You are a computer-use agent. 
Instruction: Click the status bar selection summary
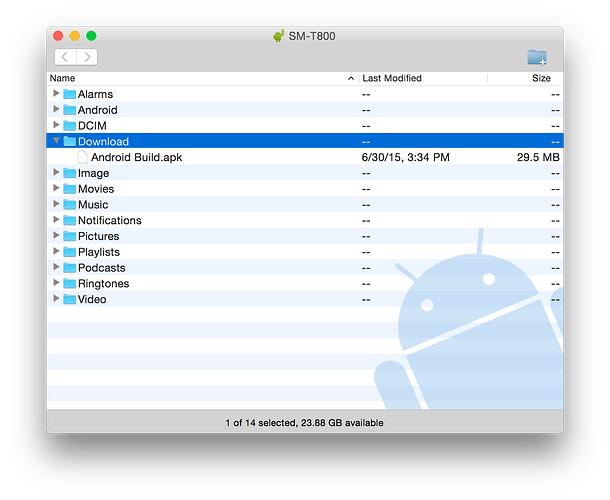(x=304, y=423)
